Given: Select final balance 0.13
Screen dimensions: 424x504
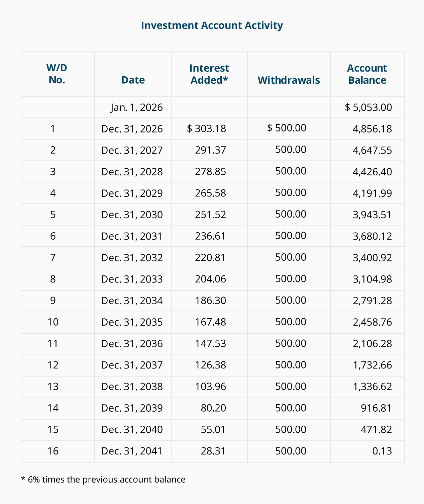Looking at the screenshot, I should 382,451.
